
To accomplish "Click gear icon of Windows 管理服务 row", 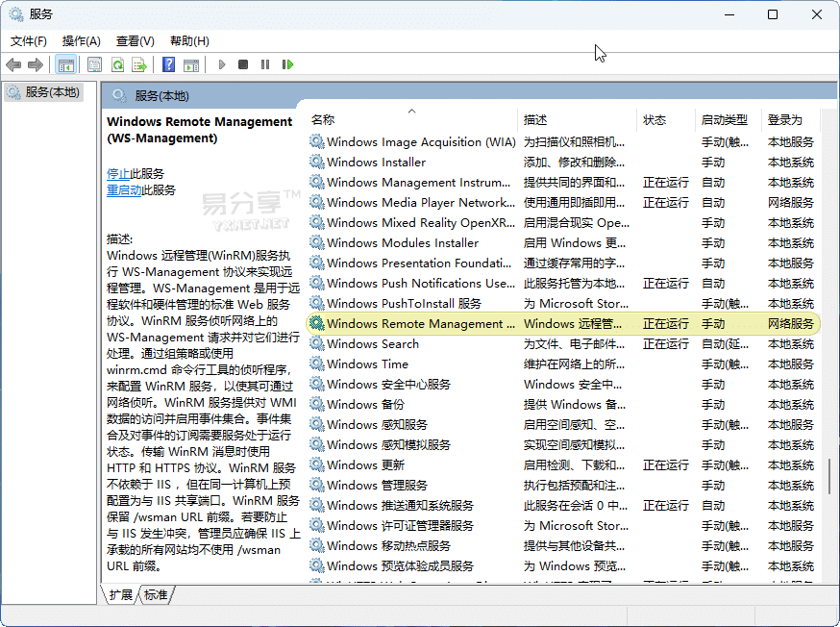I will click(x=317, y=485).
